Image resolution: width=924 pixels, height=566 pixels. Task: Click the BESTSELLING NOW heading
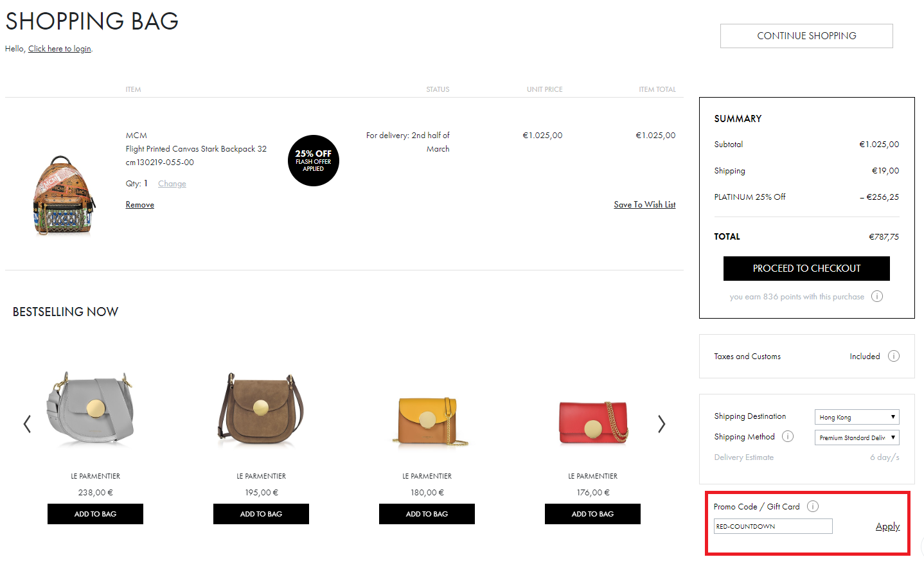point(66,312)
